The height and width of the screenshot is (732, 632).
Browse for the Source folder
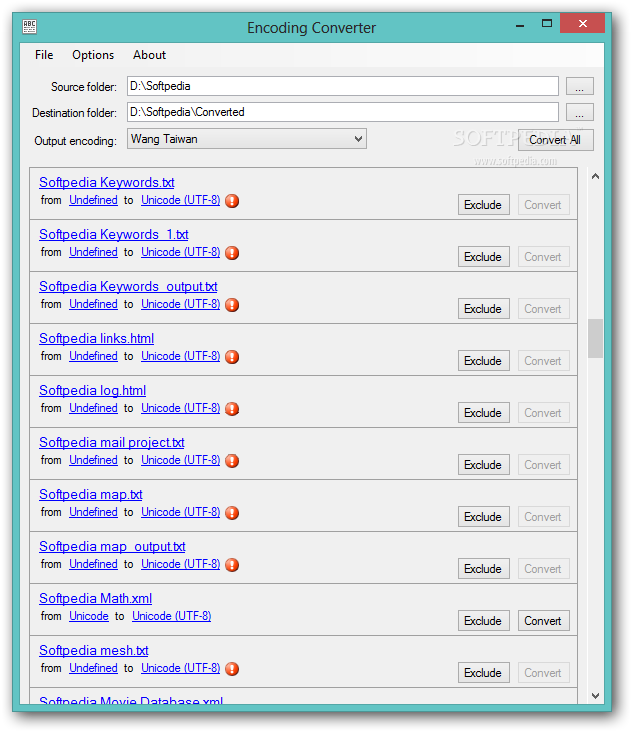(x=580, y=87)
